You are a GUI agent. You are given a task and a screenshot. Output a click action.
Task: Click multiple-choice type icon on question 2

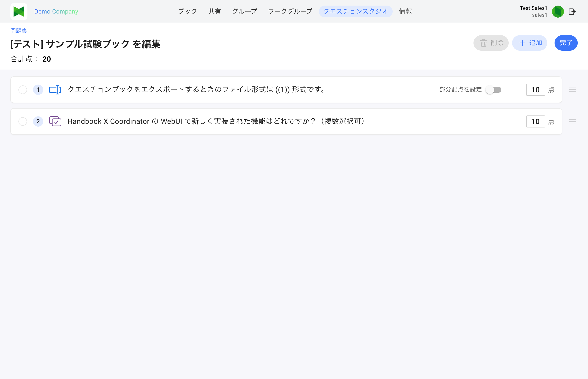pos(55,121)
